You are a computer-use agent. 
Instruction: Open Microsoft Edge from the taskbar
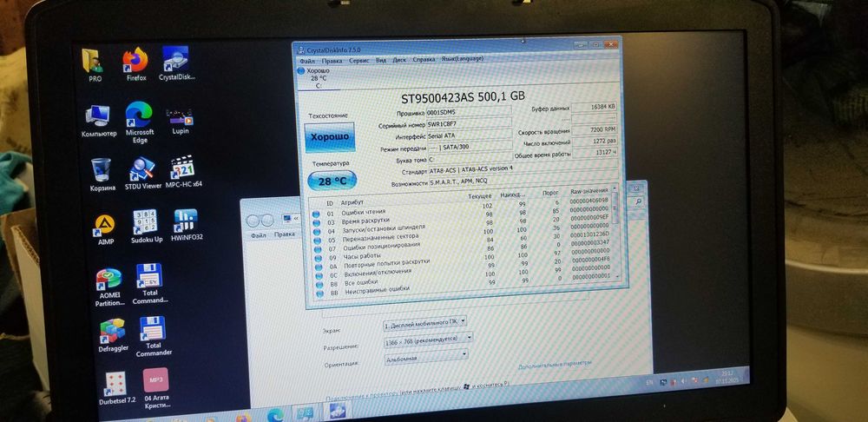tap(275, 415)
